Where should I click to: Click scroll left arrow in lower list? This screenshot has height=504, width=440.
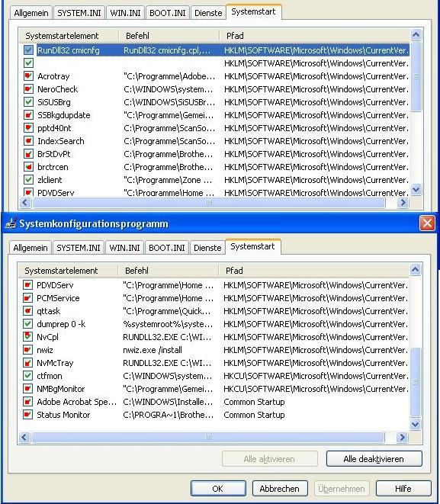(x=24, y=437)
